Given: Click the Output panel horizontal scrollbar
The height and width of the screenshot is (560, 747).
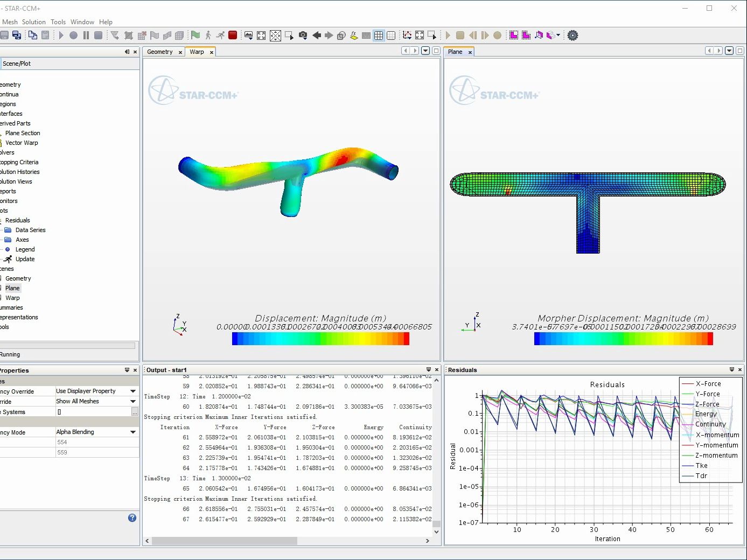Looking at the screenshot, I should [x=224, y=541].
